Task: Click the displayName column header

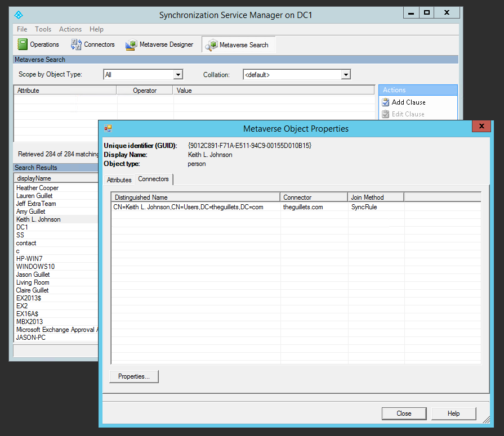Action: (x=34, y=177)
